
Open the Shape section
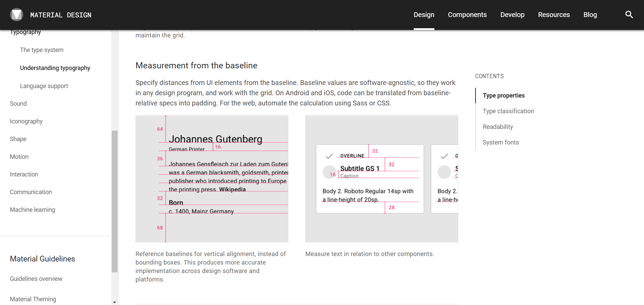coord(18,139)
